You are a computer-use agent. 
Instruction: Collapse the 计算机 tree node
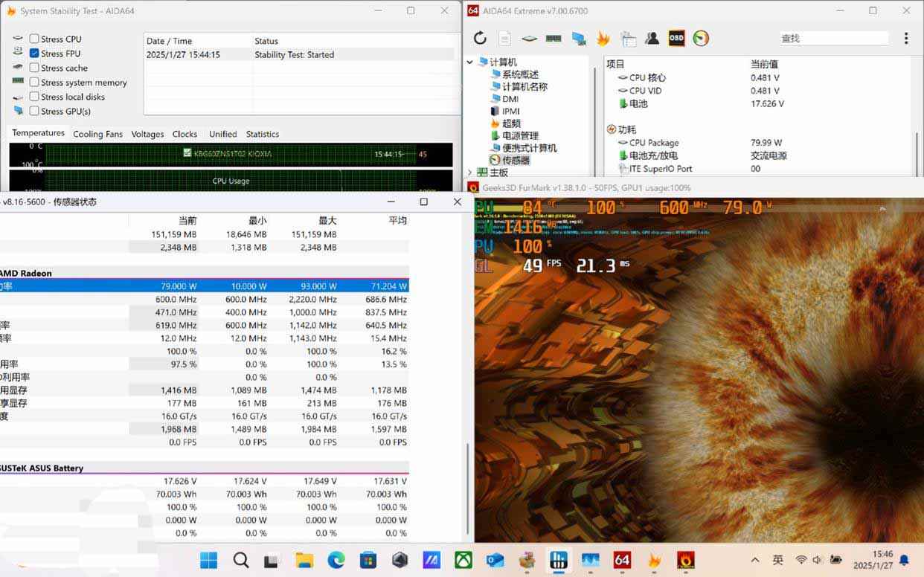click(470, 62)
